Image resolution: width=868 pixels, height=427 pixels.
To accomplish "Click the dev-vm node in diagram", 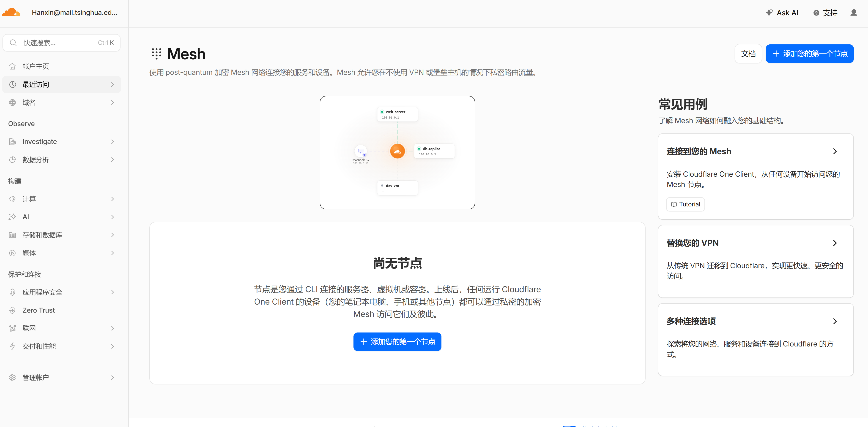I will point(397,188).
